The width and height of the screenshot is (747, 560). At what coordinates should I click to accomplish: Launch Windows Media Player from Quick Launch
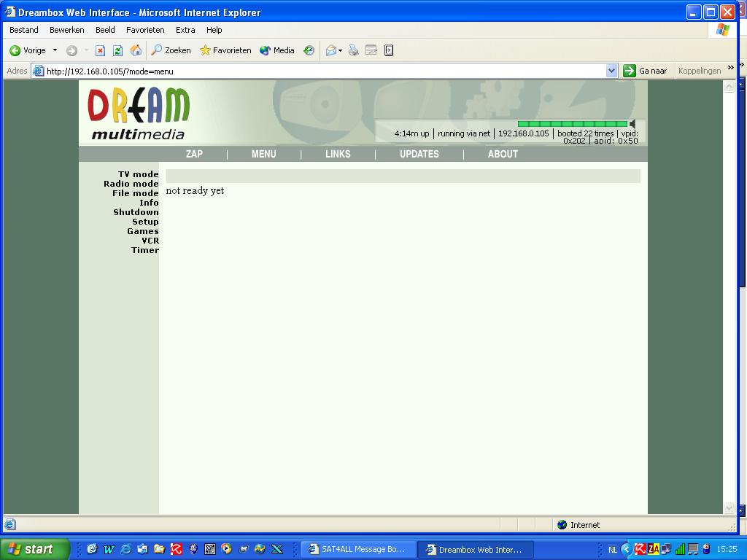pyautogui.click(x=226, y=550)
